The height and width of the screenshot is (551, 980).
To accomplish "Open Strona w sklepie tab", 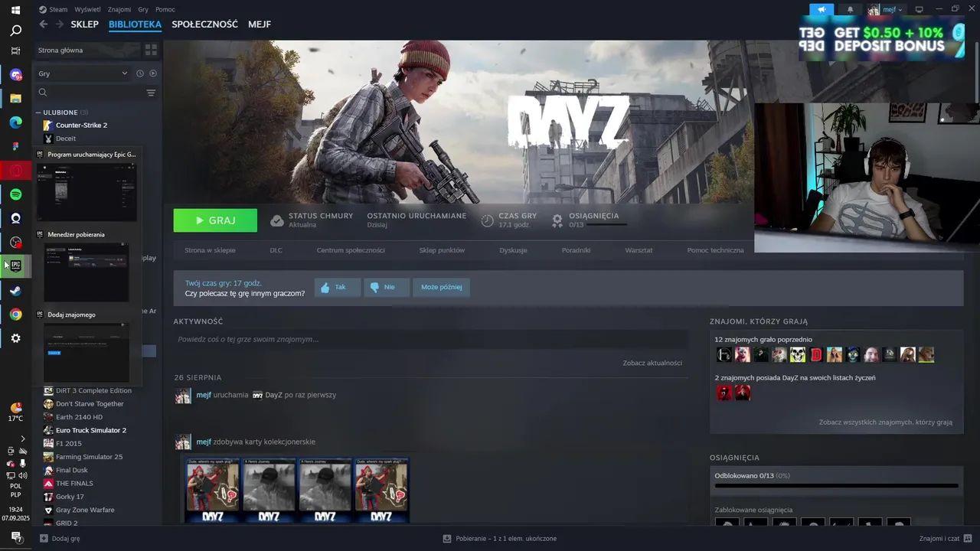I will coord(210,250).
